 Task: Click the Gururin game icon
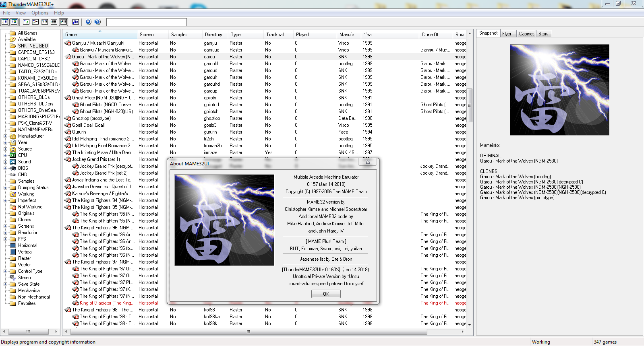pyautogui.click(x=68, y=132)
